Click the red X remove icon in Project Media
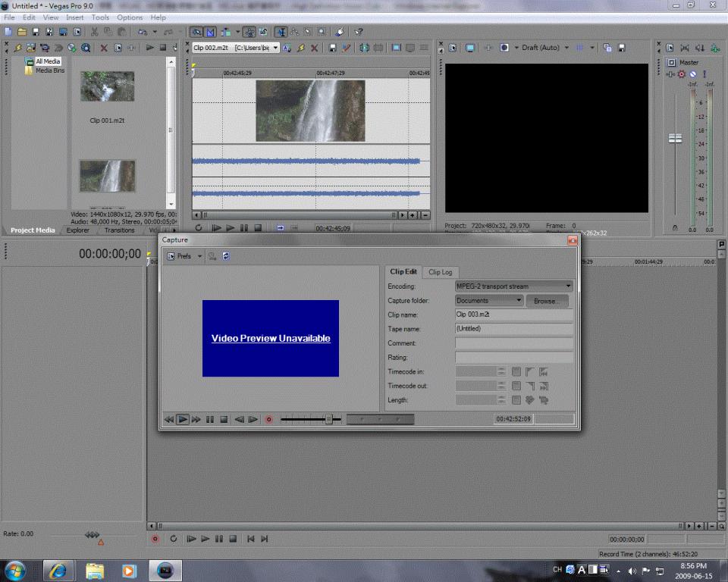Screen dimensions: 728x582 pyautogui.click(x=104, y=48)
